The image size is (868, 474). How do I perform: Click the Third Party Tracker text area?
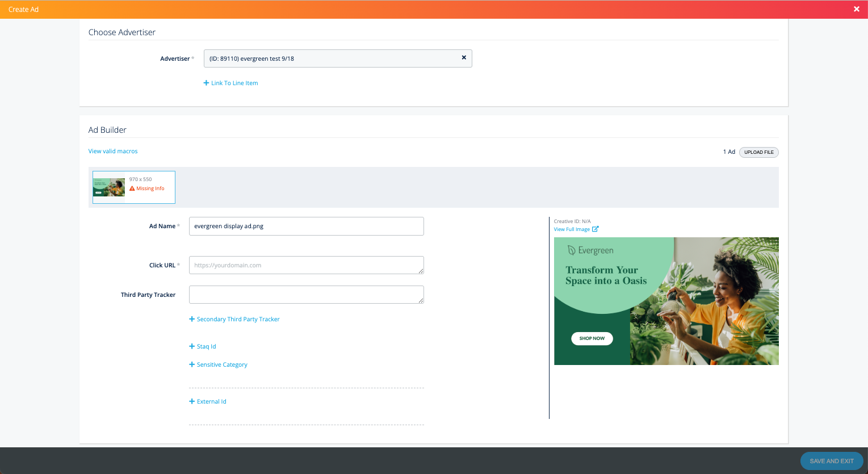point(306,295)
